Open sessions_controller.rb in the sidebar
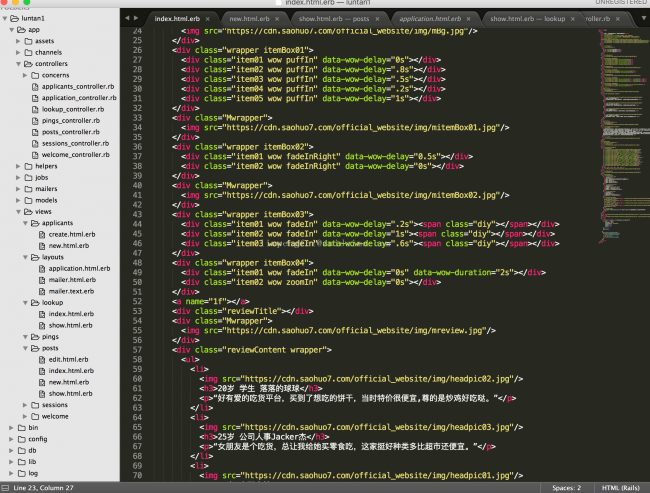Screen dimensions: 650x493 [x=78, y=143]
